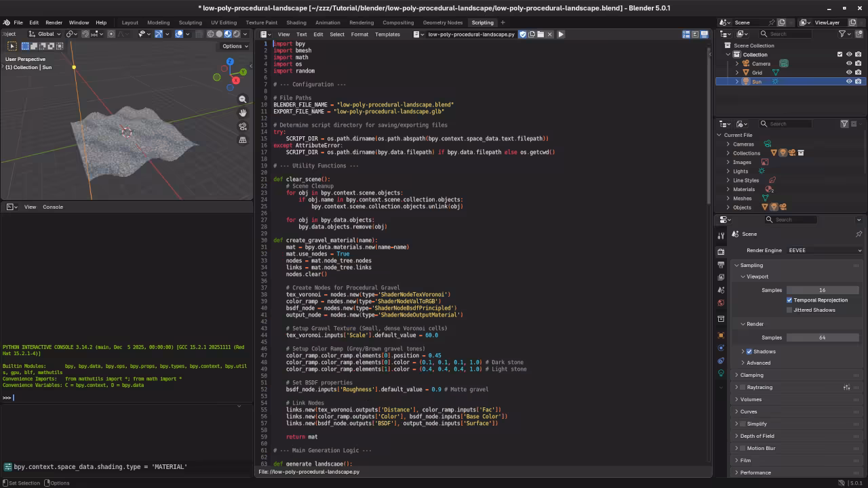
Task: Click the pan hand icon in viewport
Action: 243,113
